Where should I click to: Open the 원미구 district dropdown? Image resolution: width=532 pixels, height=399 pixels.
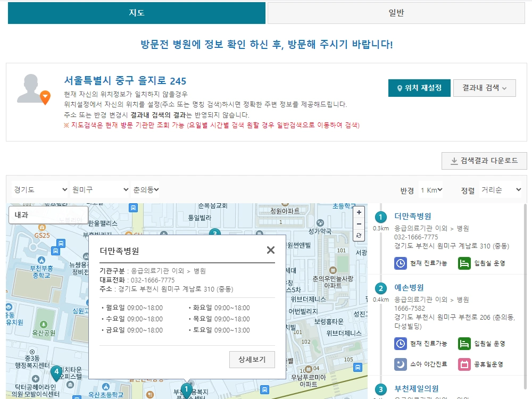pyautogui.click(x=100, y=190)
